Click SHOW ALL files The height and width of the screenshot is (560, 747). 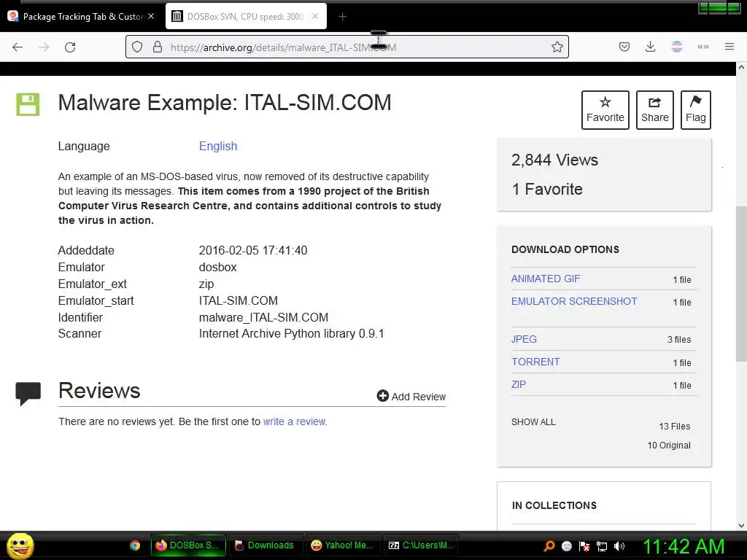(533, 422)
